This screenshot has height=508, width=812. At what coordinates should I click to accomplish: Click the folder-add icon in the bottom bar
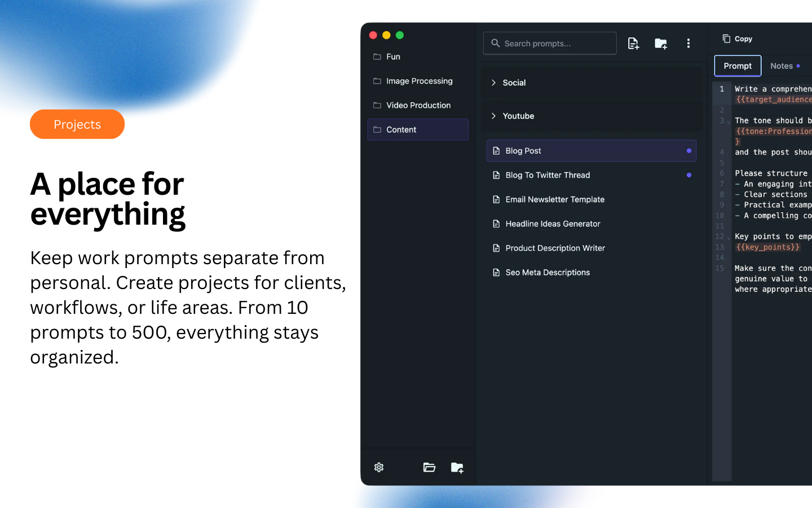tap(457, 467)
